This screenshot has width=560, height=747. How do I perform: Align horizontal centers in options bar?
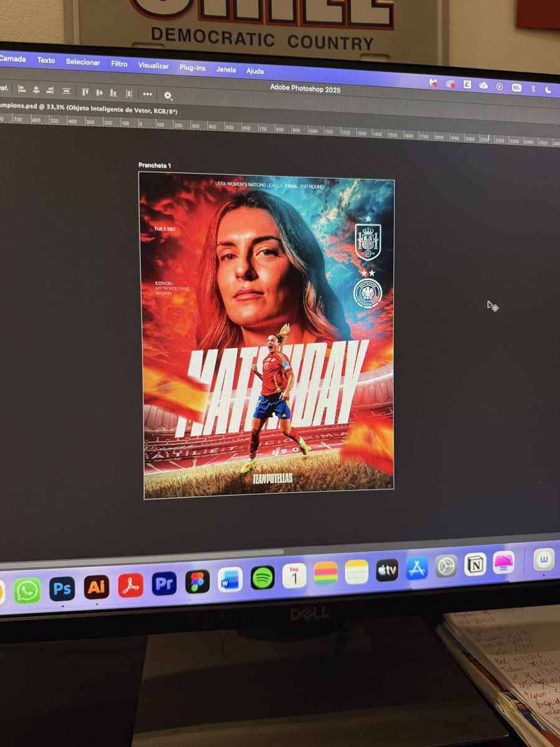pyautogui.click(x=36, y=90)
